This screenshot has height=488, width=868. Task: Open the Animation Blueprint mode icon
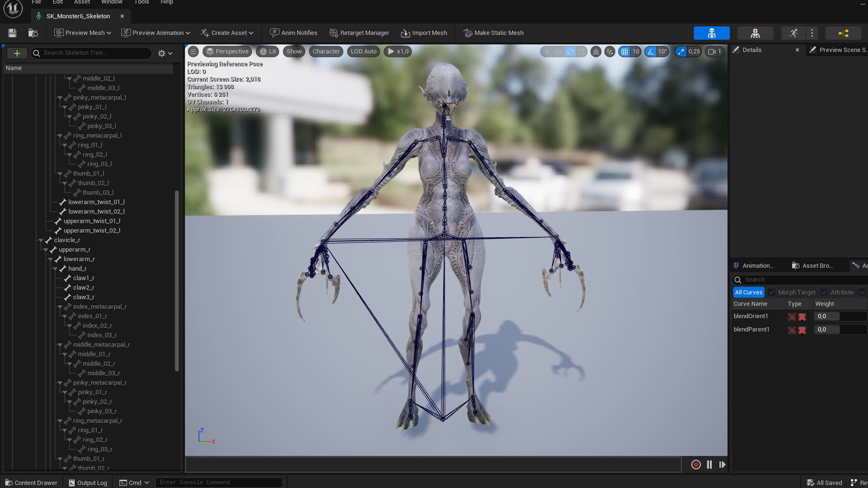[843, 33]
